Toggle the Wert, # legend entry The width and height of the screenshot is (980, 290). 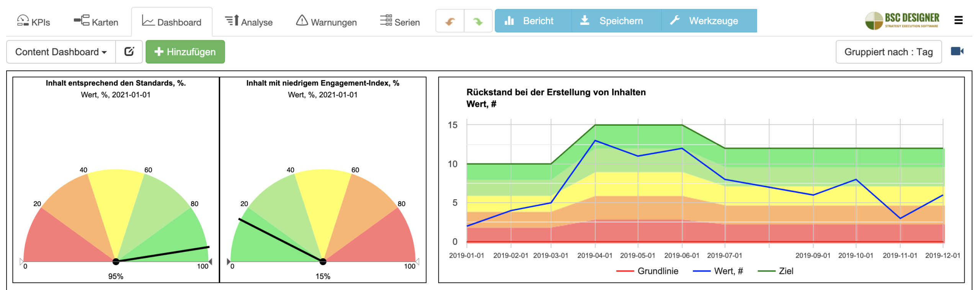[718, 271]
